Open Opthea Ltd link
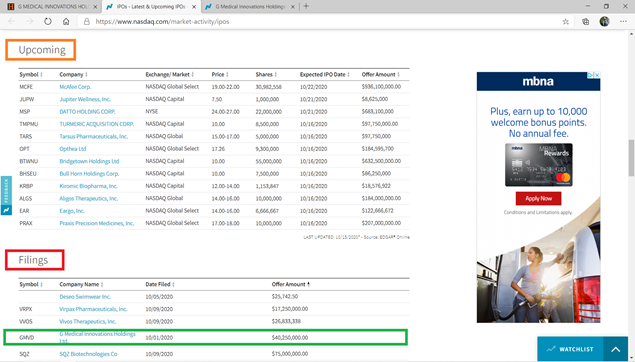 73,149
